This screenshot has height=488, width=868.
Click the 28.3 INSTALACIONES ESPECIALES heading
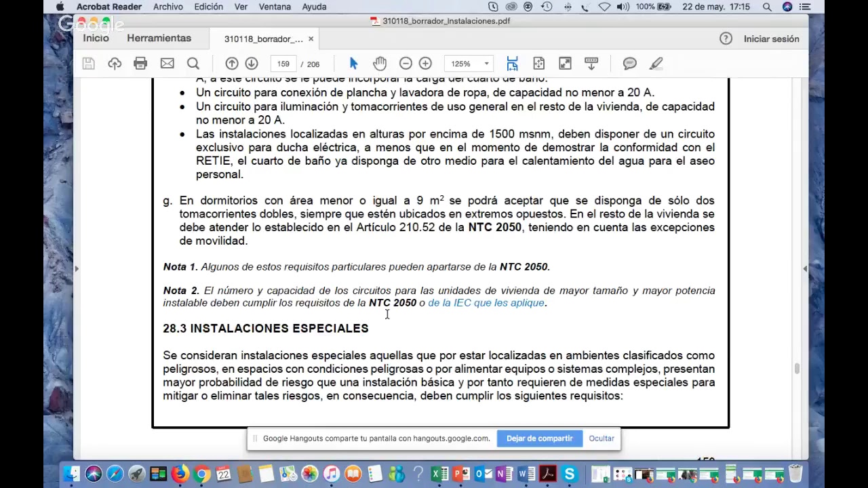[266, 328]
